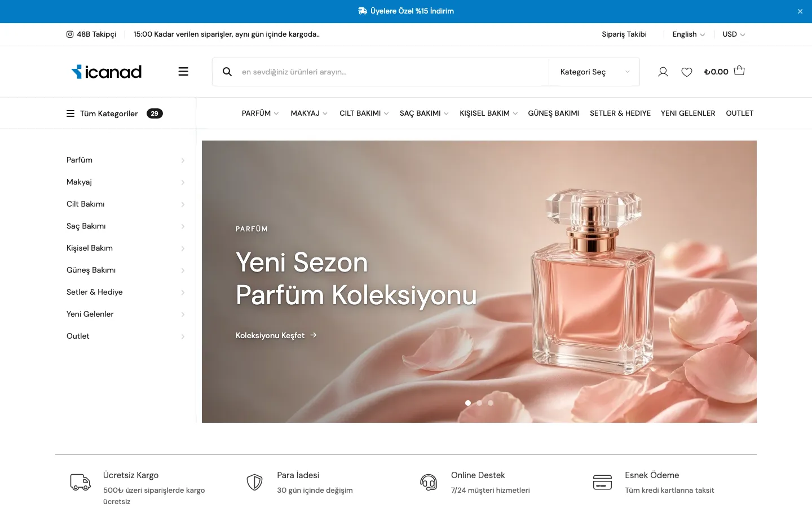Select third slider dot
This screenshot has height=508, width=812.
491,403
